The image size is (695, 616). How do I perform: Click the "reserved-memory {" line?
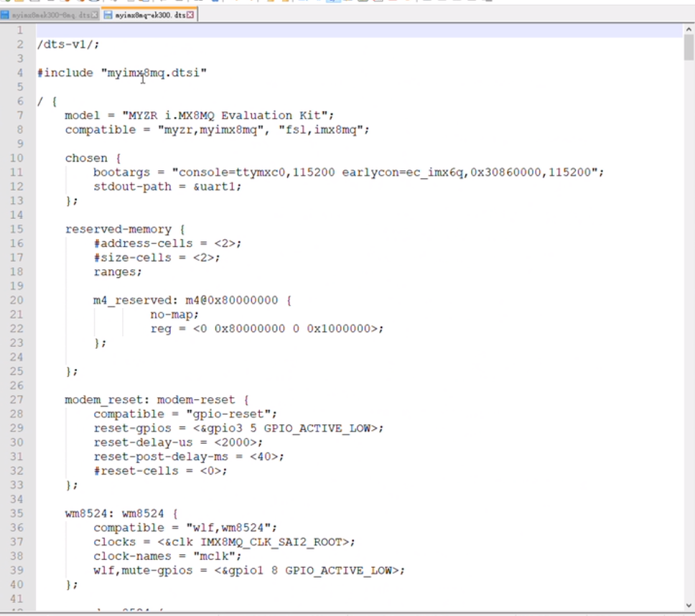point(125,229)
